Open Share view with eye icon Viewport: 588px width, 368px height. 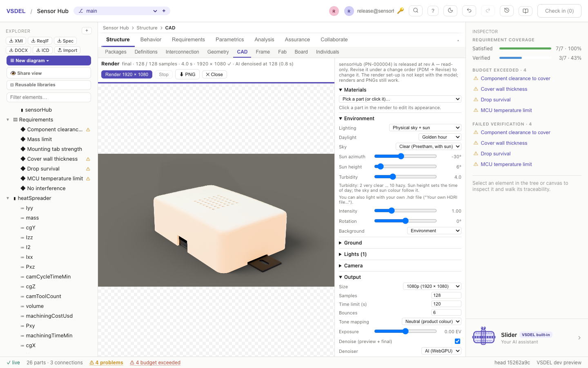coord(49,73)
